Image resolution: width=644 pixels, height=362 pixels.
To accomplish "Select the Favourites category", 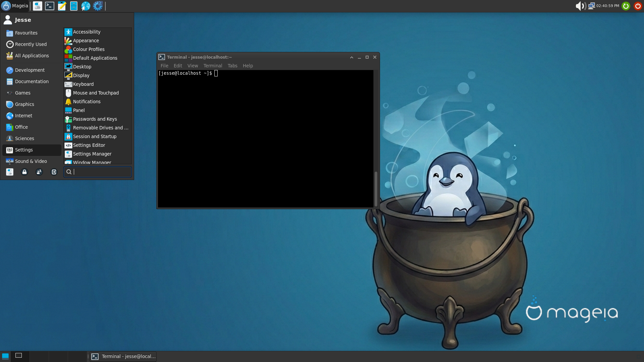I will point(32,33).
